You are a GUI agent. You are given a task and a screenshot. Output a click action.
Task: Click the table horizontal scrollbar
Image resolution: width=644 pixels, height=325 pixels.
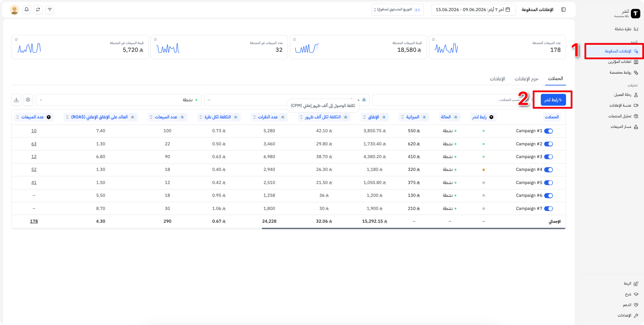pos(413,228)
